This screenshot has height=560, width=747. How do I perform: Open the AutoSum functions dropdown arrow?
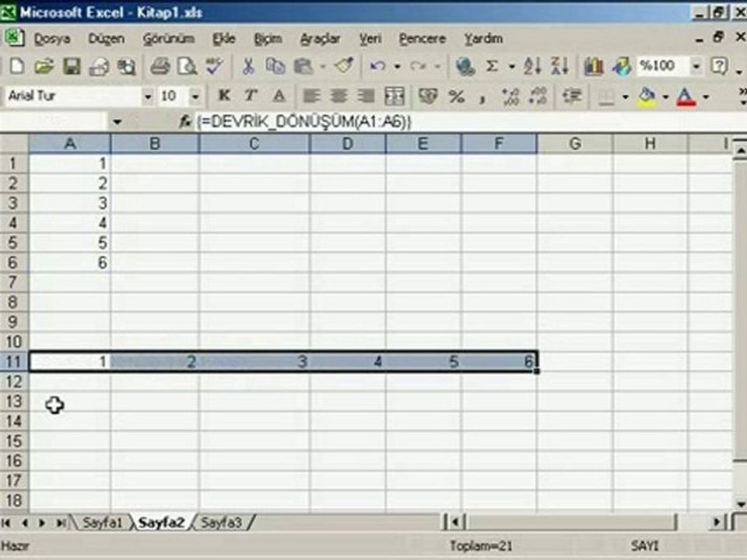[511, 67]
